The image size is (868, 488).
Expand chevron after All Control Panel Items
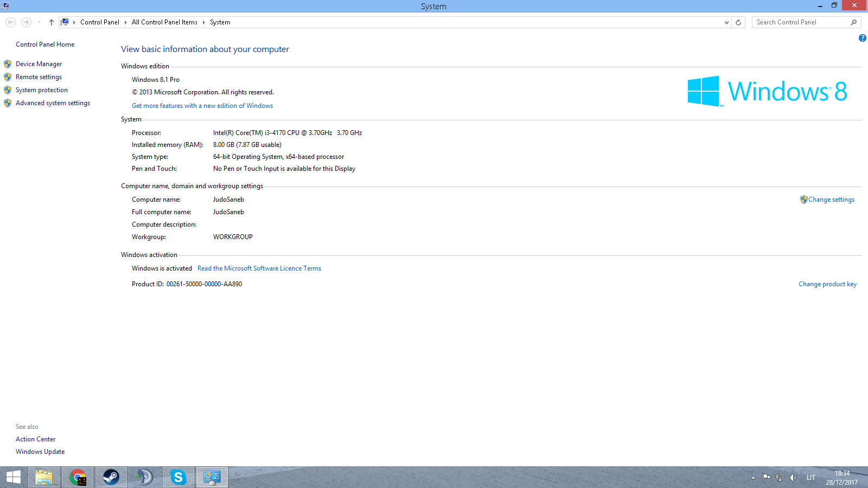(x=203, y=22)
